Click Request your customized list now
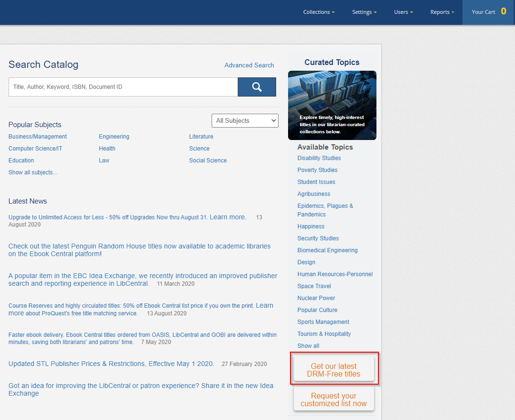The image size is (515, 420). click(333, 399)
